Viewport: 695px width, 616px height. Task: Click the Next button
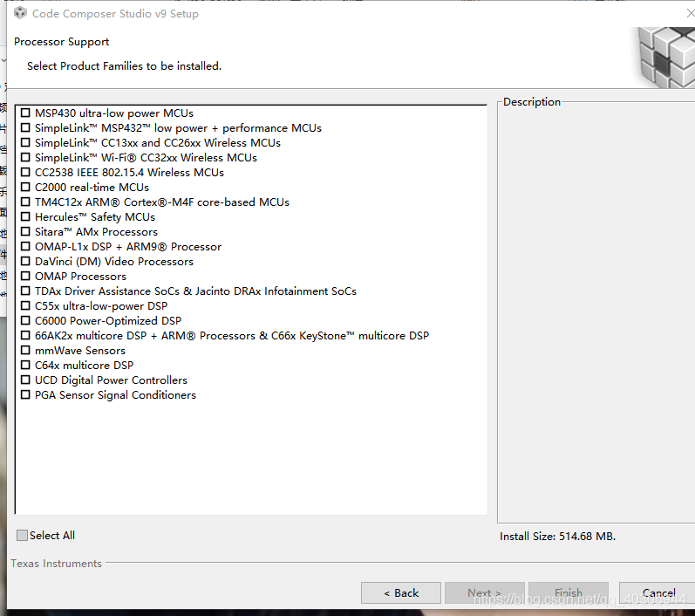(x=485, y=593)
